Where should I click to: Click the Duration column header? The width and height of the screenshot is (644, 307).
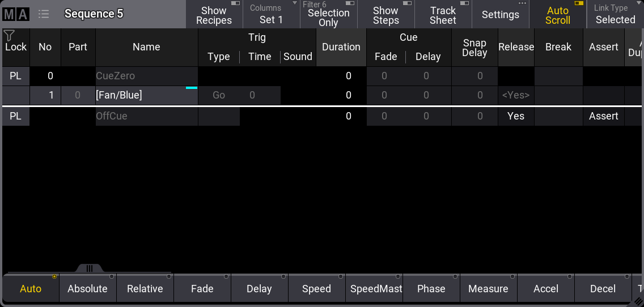coord(341,47)
